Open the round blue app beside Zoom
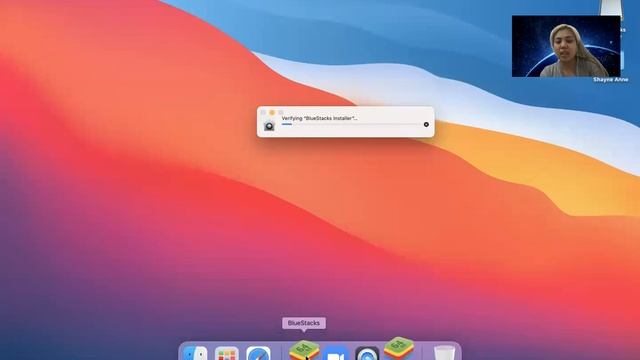 [367, 353]
